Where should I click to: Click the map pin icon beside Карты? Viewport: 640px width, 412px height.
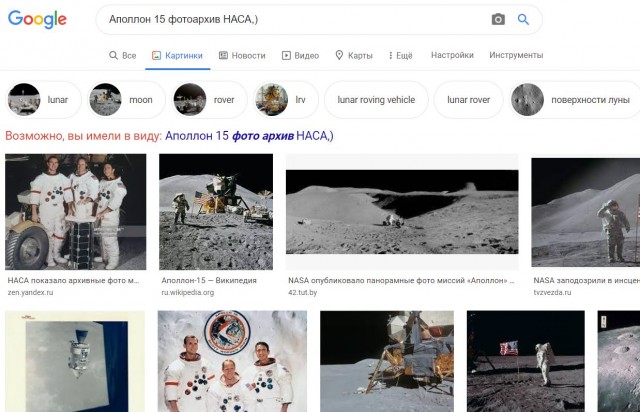coord(339,55)
